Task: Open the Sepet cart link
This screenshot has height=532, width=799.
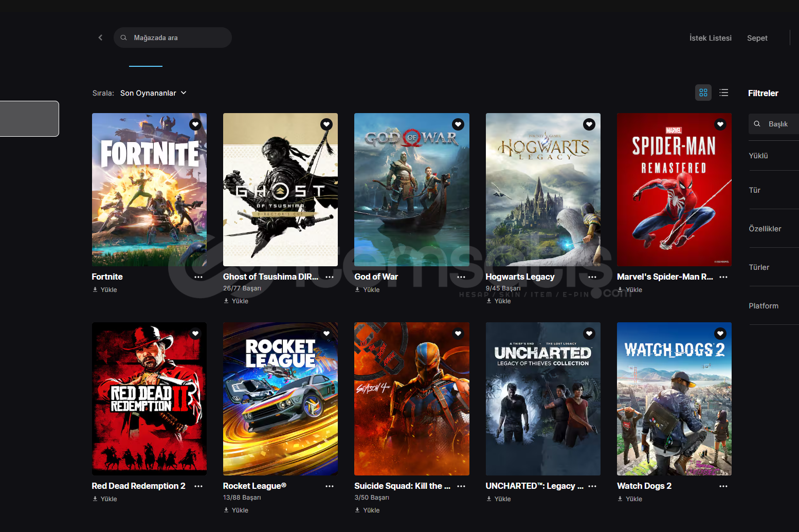Action: (757, 38)
